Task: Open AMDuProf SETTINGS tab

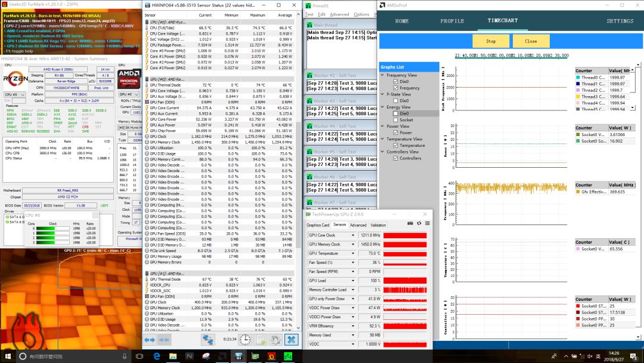Action: (620, 21)
